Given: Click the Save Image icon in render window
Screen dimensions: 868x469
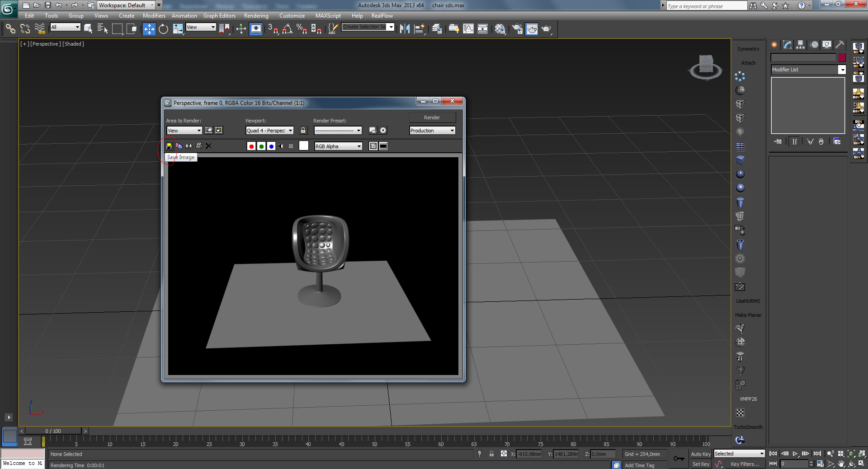Looking at the screenshot, I should 169,146.
